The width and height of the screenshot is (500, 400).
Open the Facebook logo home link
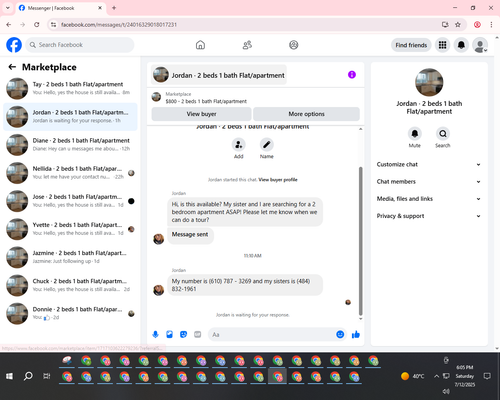click(14, 45)
